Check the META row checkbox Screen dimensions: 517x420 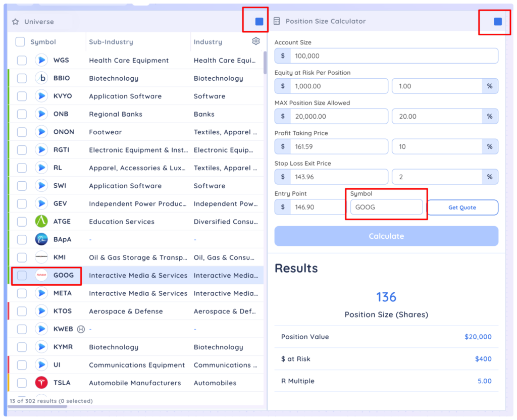pos(22,293)
